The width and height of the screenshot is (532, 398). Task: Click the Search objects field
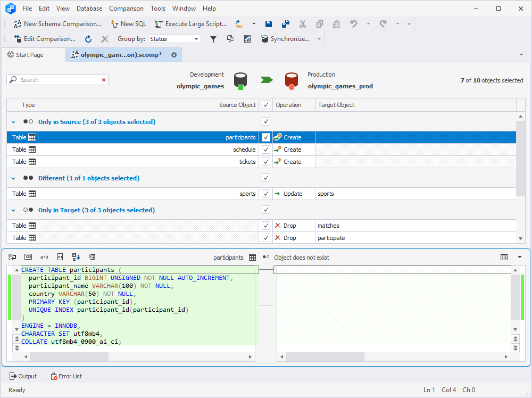pos(57,80)
